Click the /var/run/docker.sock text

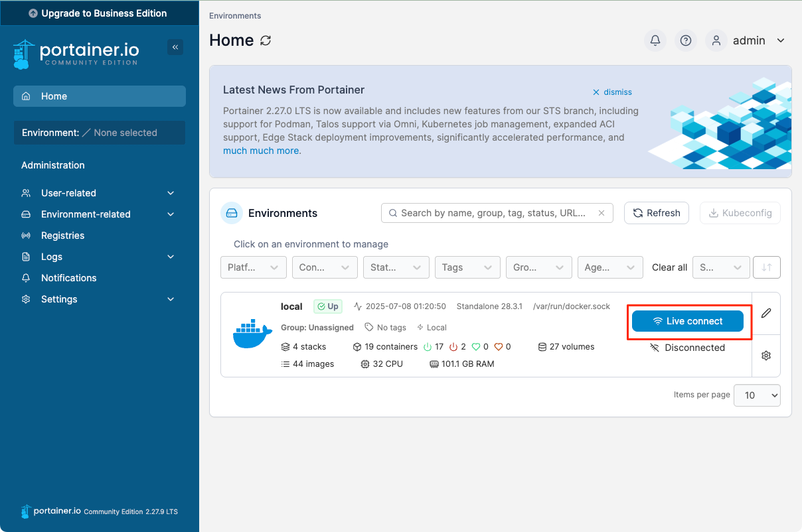pyautogui.click(x=572, y=306)
